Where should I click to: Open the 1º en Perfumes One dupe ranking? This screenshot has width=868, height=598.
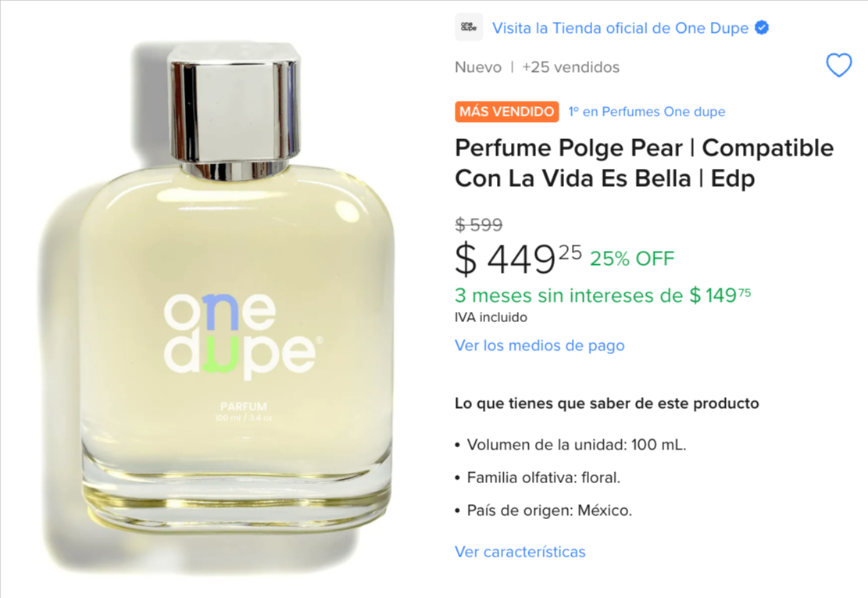click(x=647, y=111)
